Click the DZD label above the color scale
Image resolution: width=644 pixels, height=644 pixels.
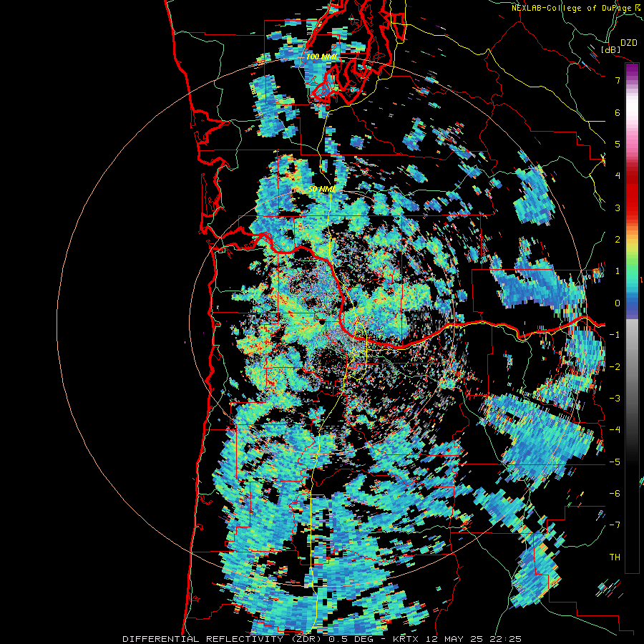point(628,43)
